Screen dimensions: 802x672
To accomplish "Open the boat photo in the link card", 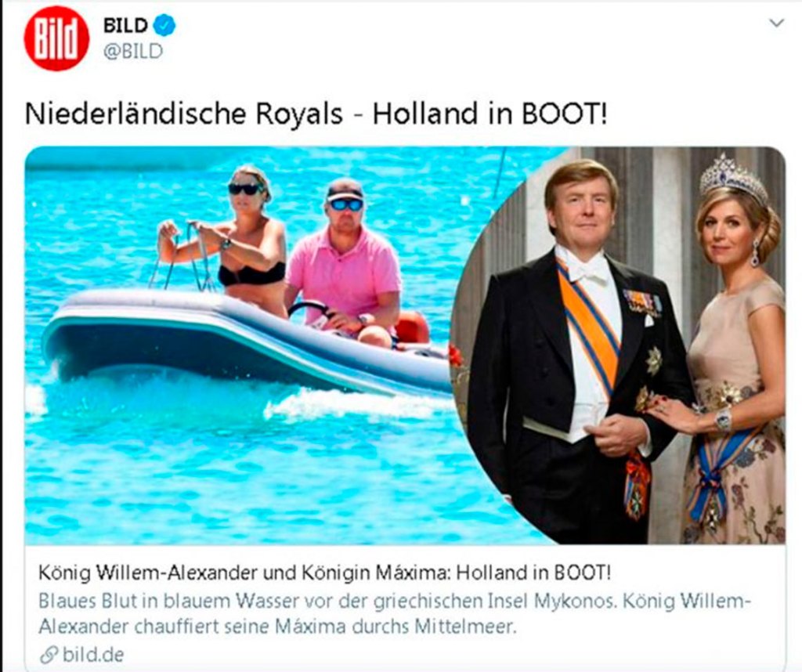I will coord(240,345).
